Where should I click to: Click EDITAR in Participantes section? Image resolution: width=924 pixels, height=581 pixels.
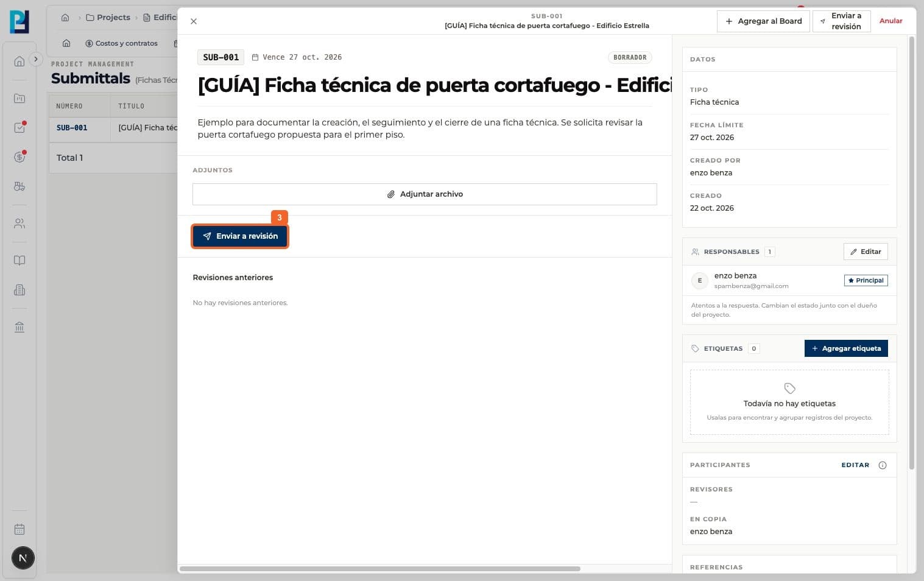point(855,465)
